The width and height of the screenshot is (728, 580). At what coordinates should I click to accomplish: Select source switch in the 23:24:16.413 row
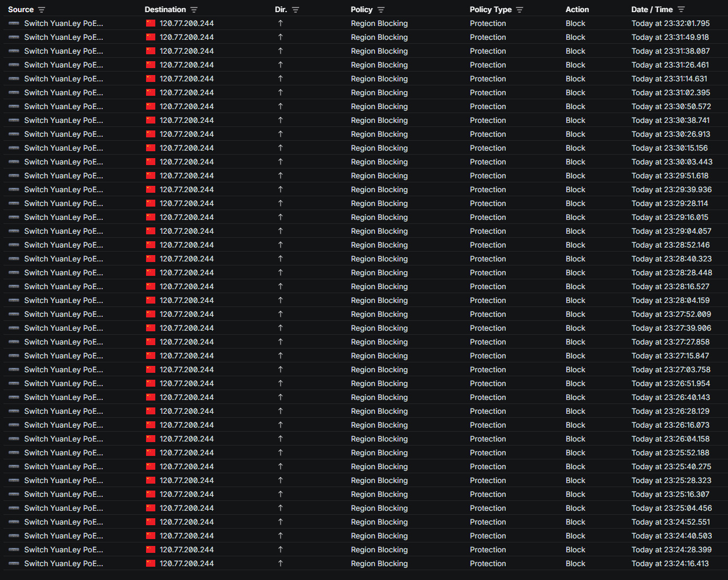pos(64,564)
